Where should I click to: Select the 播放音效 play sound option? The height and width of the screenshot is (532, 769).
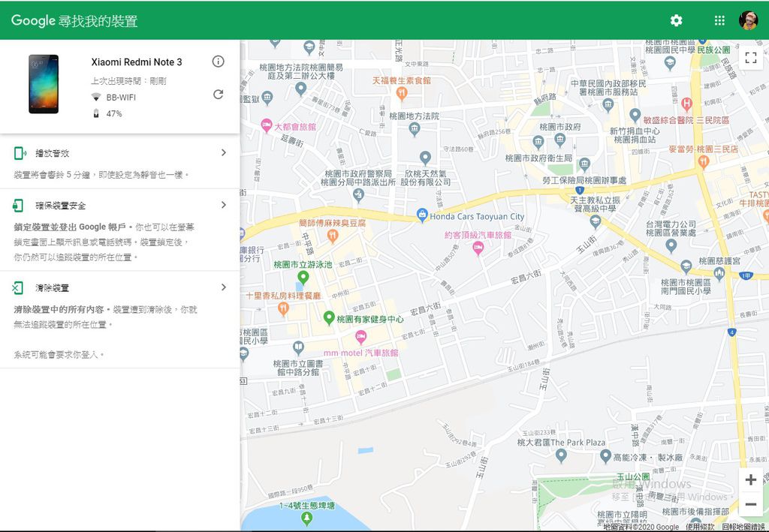119,162
